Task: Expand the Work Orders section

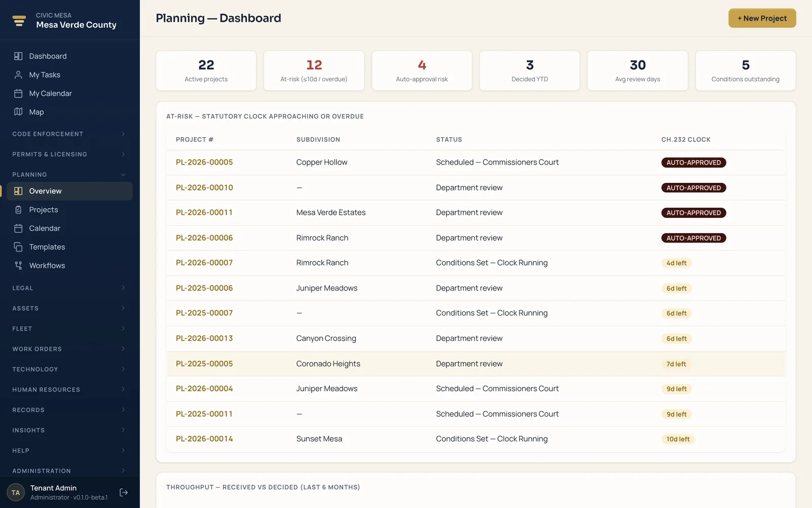Action: pos(69,349)
